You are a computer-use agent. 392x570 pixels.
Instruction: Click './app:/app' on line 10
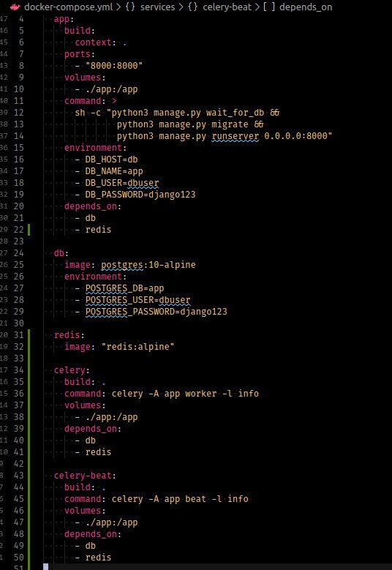[112, 89]
